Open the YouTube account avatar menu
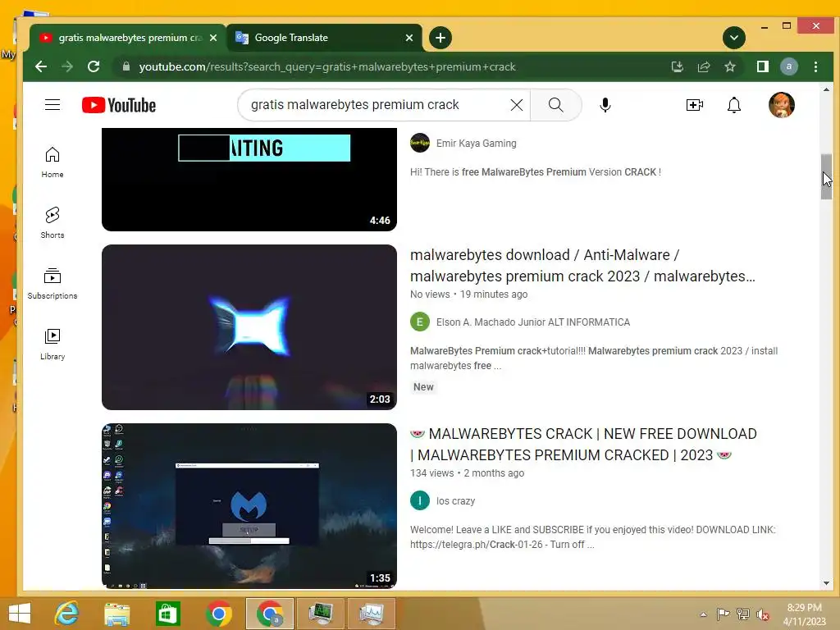This screenshot has width=840, height=630. [781, 105]
